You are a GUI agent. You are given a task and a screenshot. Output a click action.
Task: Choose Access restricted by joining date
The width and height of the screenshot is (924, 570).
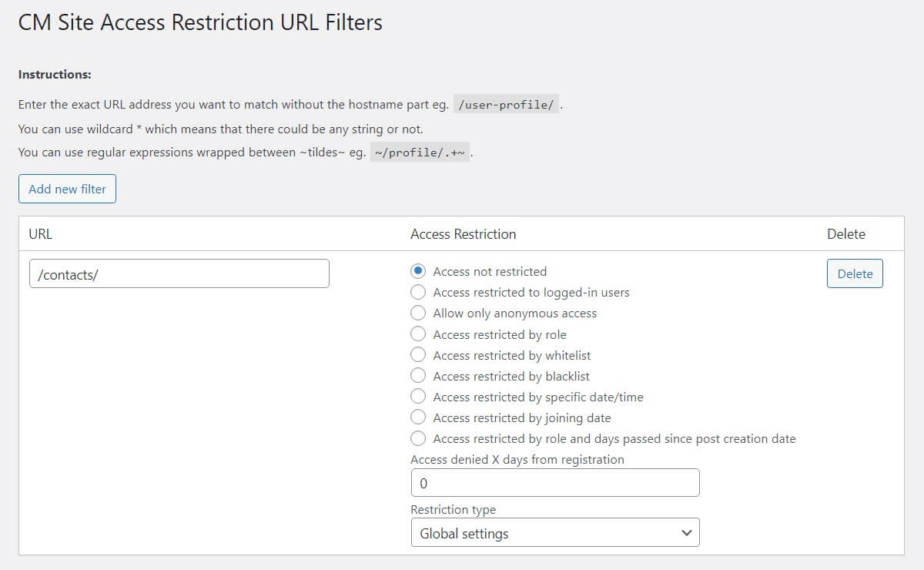pos(418,417)
